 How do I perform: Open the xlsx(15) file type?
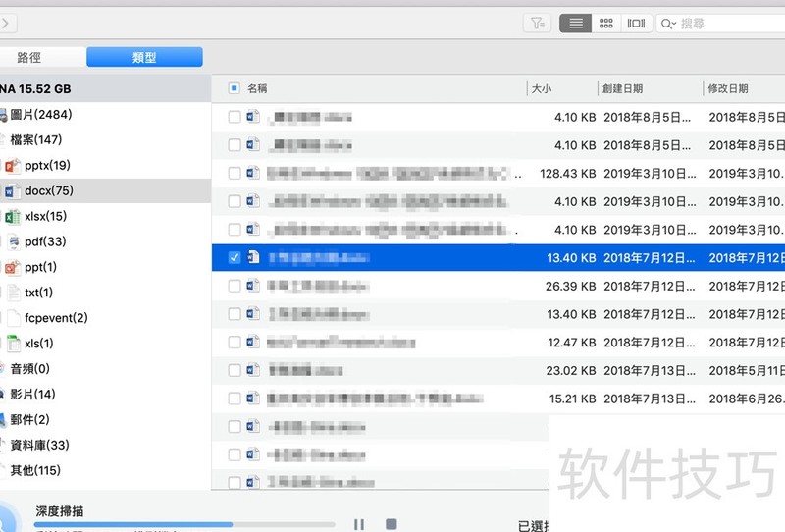[45, 216]
